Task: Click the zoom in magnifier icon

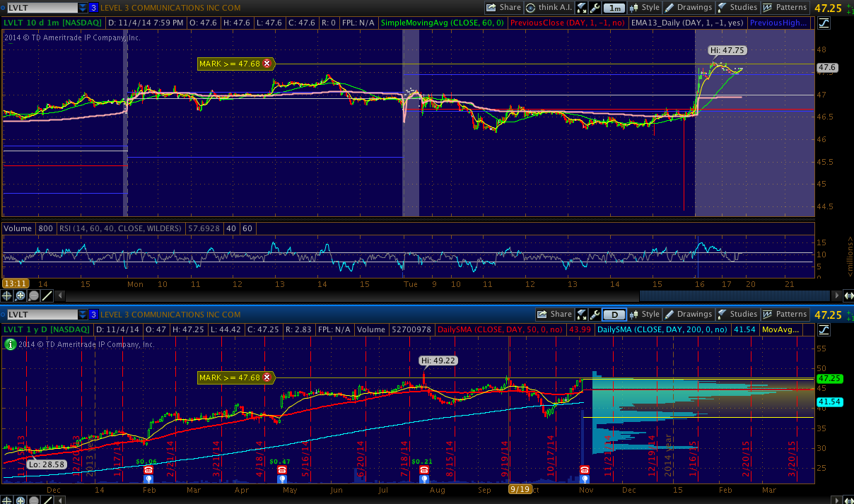Action: [x=21, y=295]
